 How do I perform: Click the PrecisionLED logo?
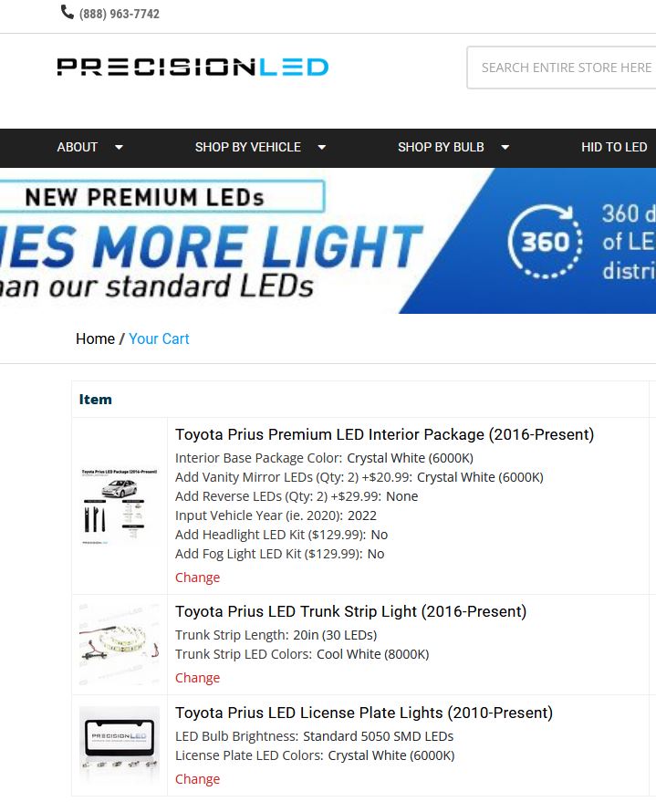pos(193,67)
